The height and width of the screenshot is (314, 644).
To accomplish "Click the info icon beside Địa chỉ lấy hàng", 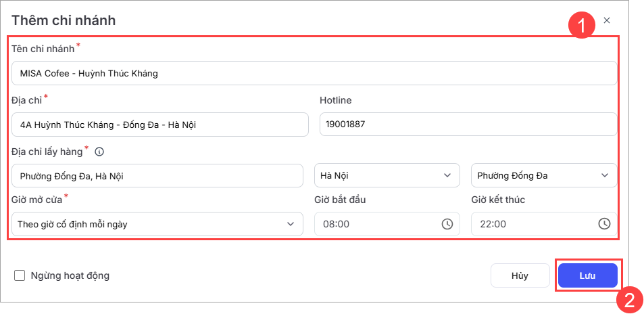I will [x=99, y=152].
